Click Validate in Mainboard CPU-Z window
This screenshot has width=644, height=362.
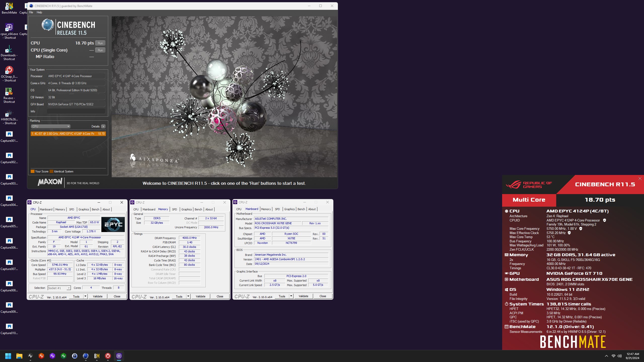click(303, 296)
